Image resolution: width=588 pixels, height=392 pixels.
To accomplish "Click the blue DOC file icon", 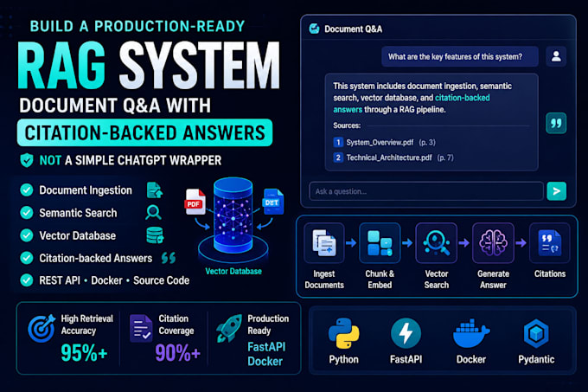I will (273, 202).
